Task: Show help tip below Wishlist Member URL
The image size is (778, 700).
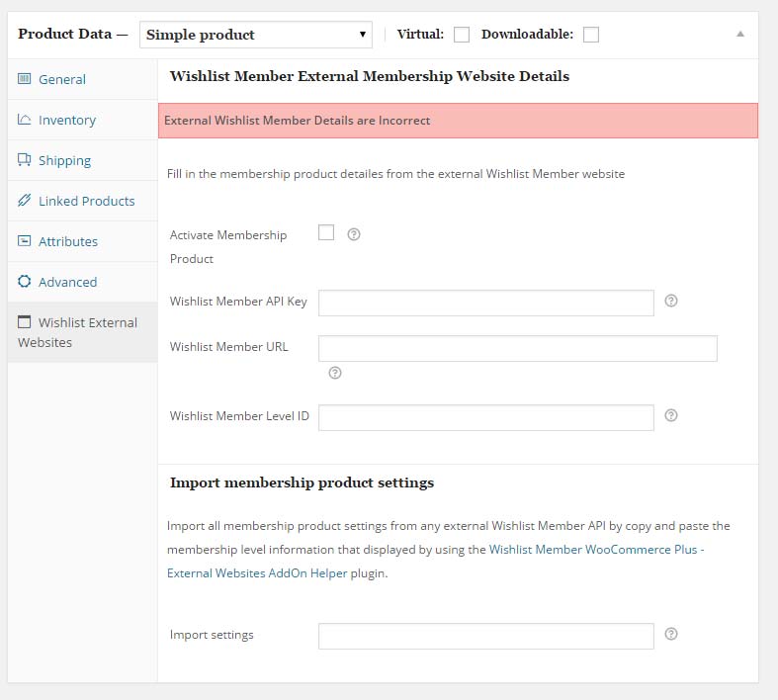Action: point(335,373)
